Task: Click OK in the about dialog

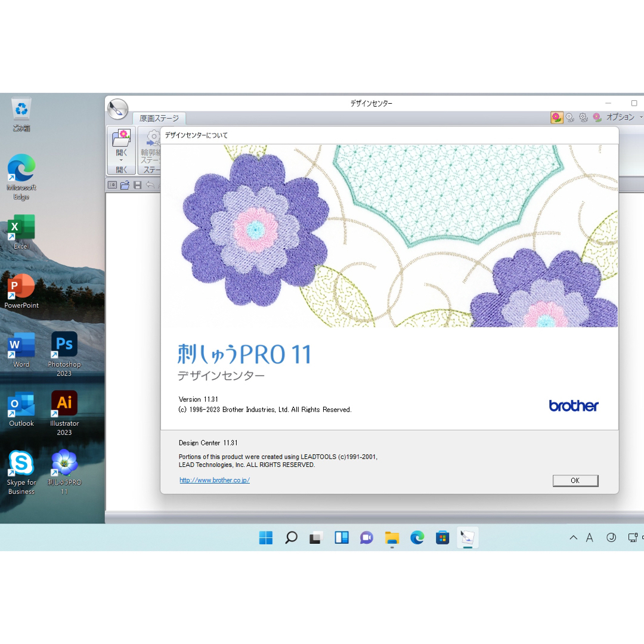Action: tap(575, 481)
